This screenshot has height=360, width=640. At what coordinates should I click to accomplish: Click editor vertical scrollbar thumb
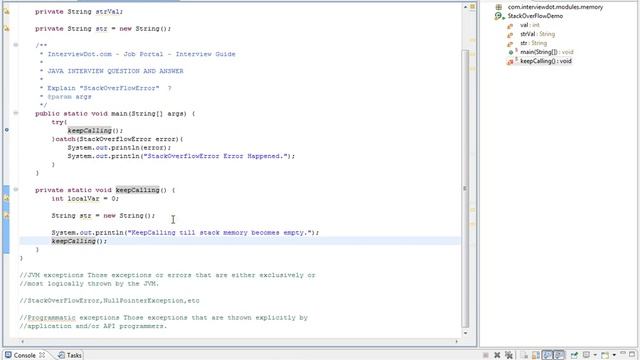click(465, 188)
